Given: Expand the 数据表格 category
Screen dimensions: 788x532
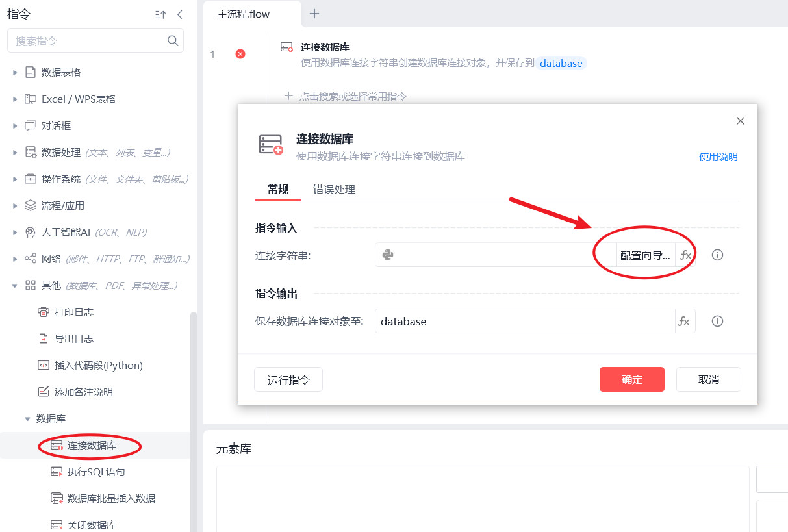Looking at the screenshot, I should pyautogui.click(x=15, y=73).
